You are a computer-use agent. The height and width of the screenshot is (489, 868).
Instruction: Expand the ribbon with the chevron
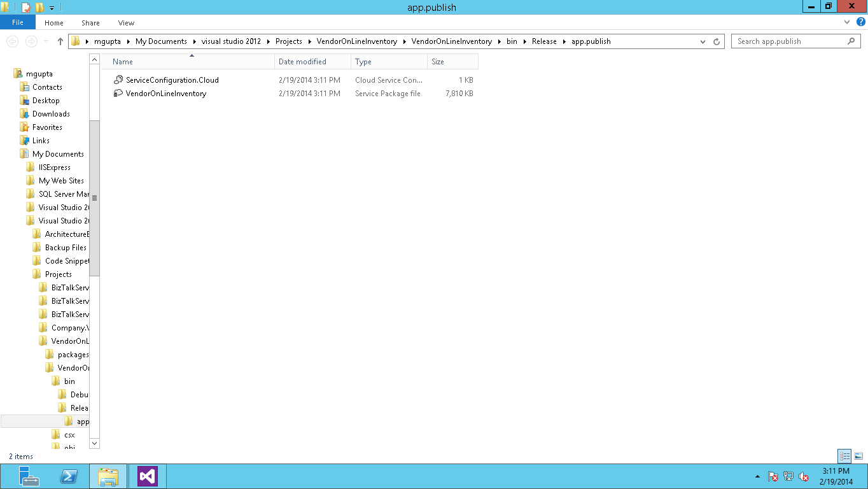click(x=847, y=22)
